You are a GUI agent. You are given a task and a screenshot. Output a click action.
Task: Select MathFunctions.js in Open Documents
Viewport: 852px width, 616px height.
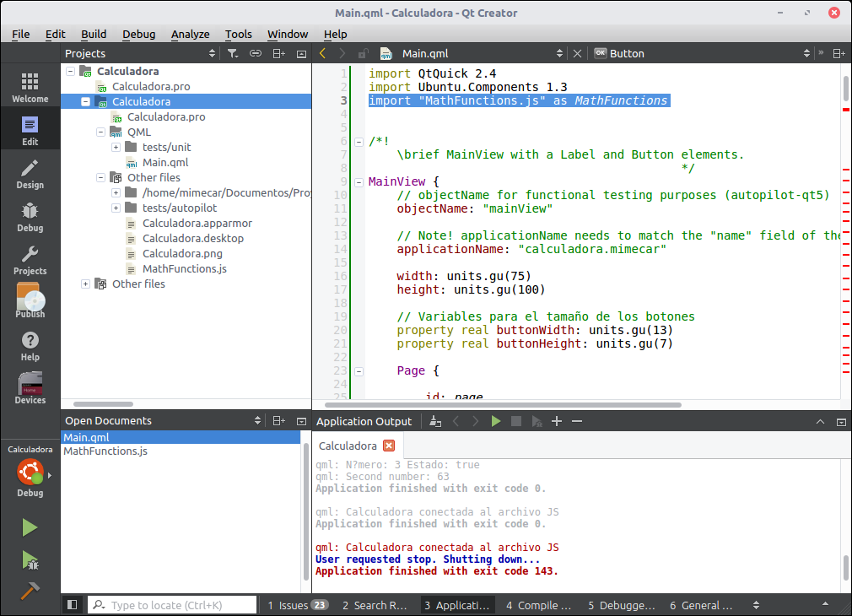tap(105, 451)
